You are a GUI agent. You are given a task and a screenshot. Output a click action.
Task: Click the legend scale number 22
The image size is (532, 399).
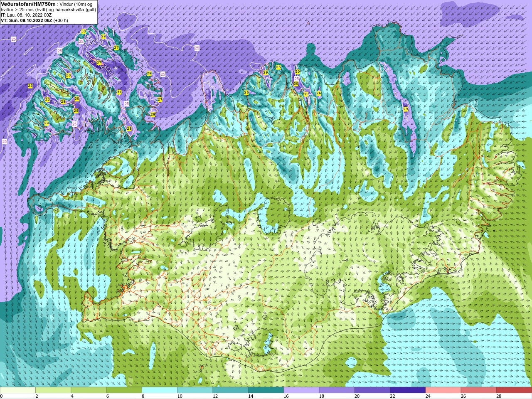(393, 396)
